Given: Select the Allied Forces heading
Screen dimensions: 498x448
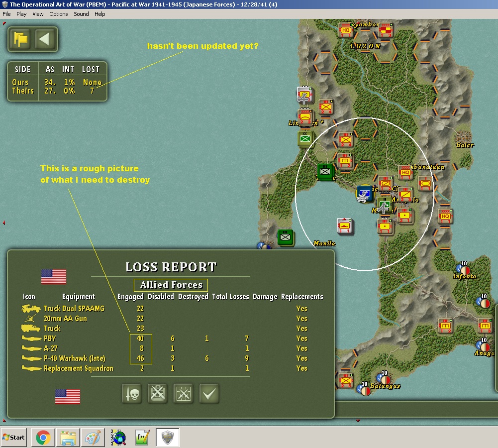Looking at the screenshot, I should [171, 285].
